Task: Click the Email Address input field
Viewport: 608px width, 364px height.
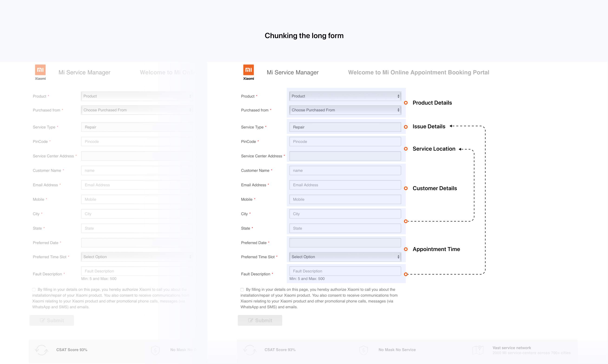Action: [x=345, y=185]
